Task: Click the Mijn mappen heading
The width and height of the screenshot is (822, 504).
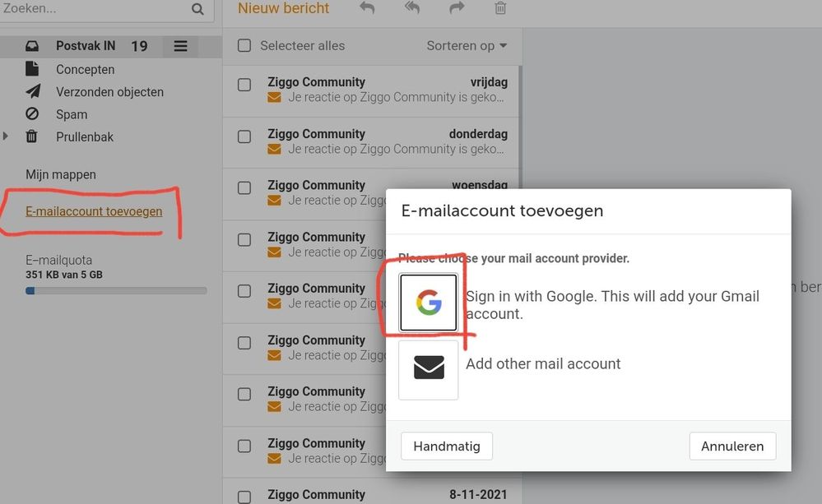Action: pos(61,174)
